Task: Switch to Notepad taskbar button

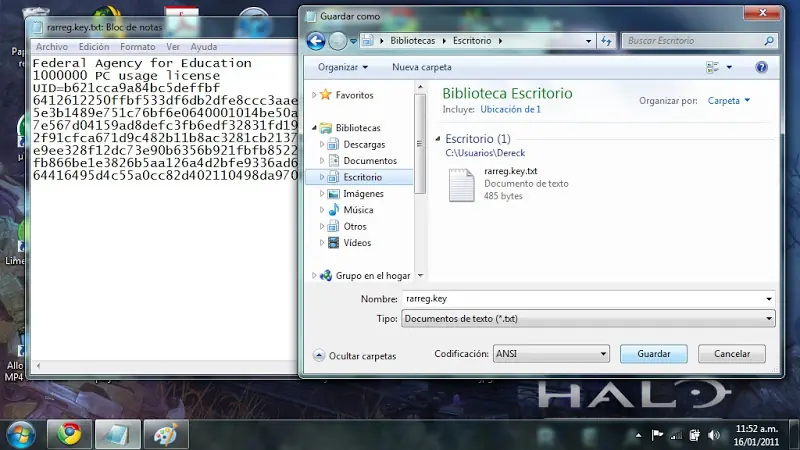Action: coord(117,434)
